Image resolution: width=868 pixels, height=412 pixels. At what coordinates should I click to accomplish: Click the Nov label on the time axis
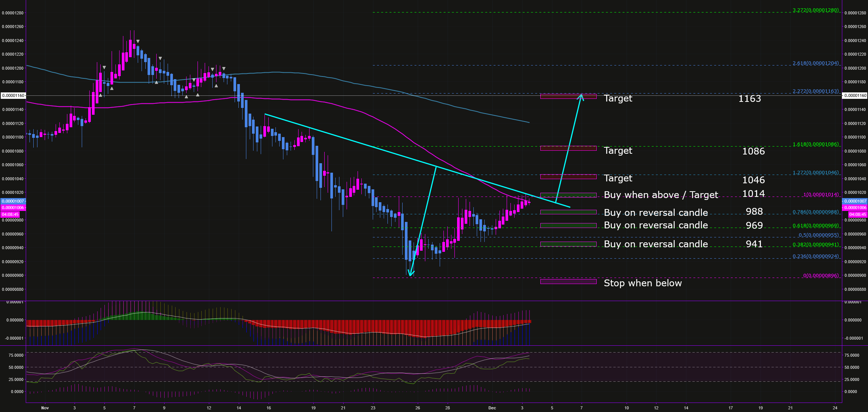(x=45, y=408)
